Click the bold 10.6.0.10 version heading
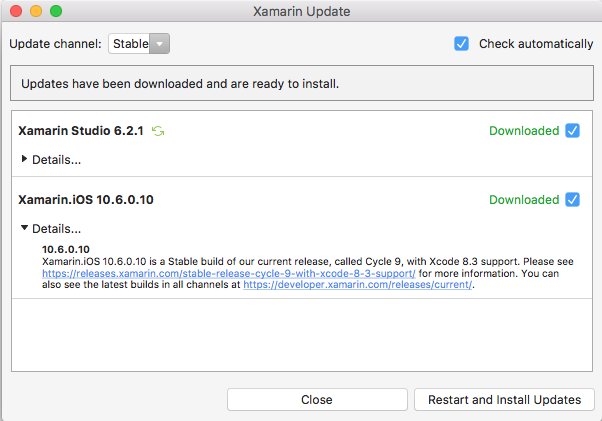Image resolution: width=602 pixels, height=421 pixels. click(66, 249)
